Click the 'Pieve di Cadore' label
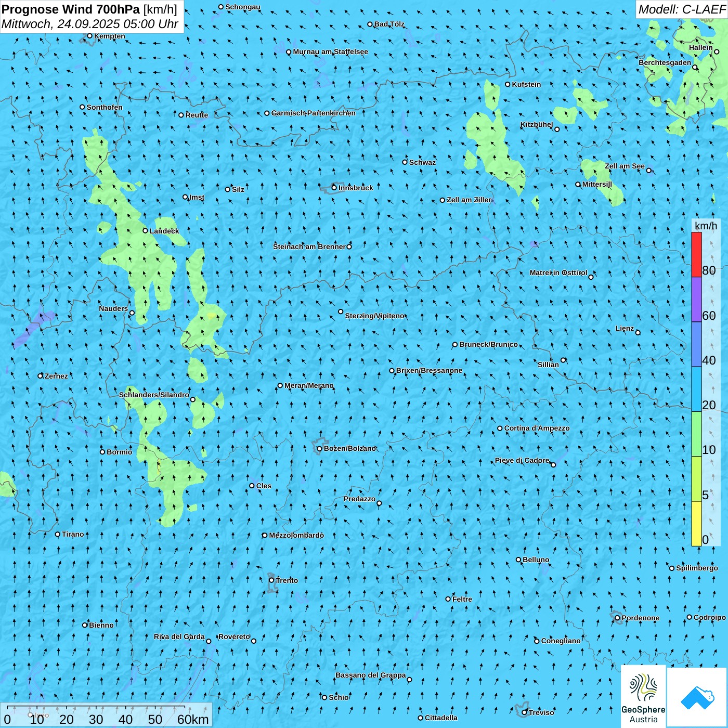 [x=522, y=460]
